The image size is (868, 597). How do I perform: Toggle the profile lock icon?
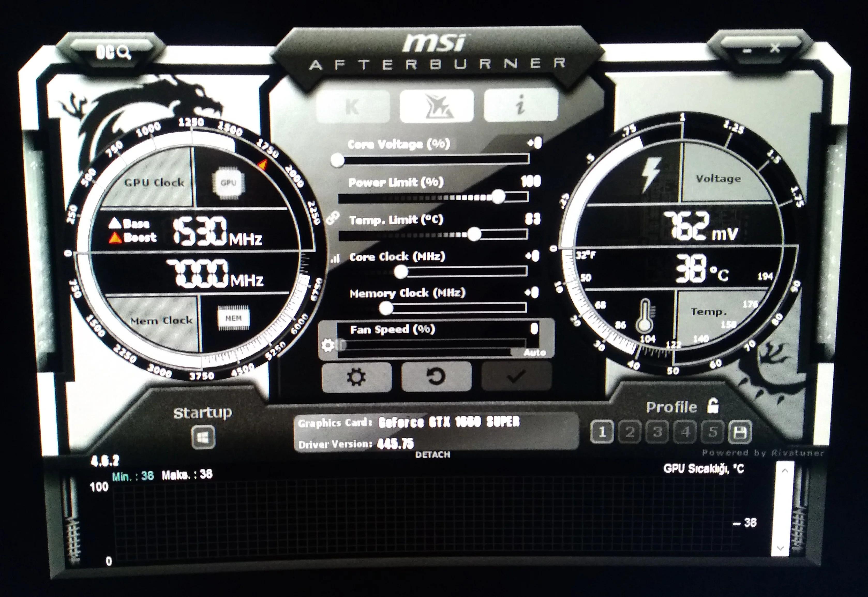713,406
